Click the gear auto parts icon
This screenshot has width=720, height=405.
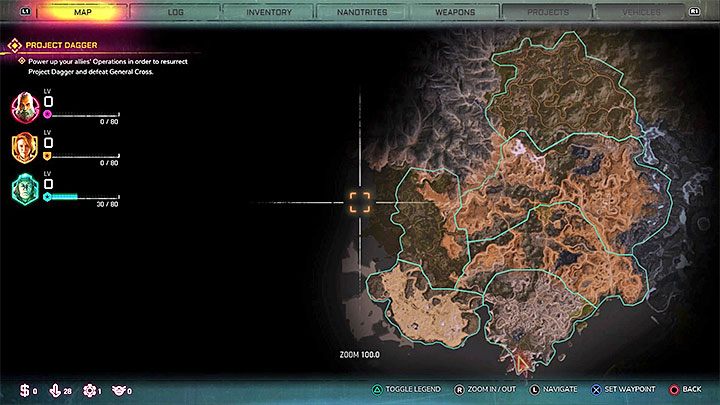click(90, 390)
